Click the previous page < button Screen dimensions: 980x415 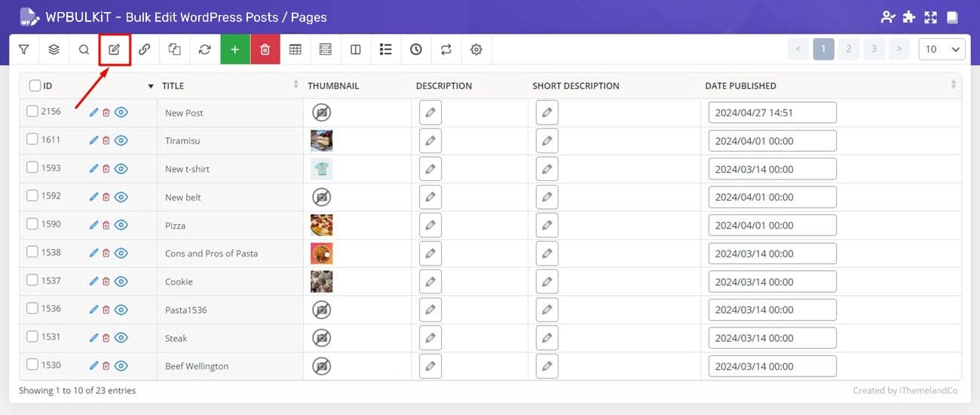click(x=798, y=49)
